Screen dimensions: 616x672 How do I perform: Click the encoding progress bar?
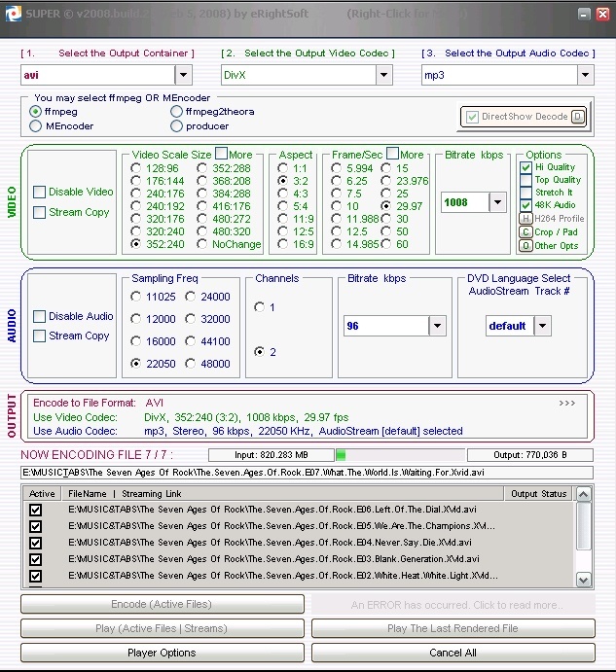click(400, 455)
